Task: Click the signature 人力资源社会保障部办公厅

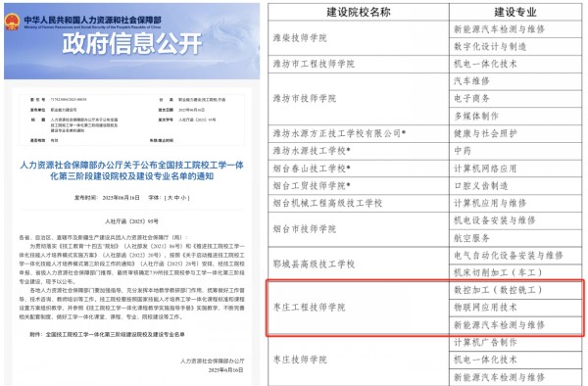Action: pos(213,361)
